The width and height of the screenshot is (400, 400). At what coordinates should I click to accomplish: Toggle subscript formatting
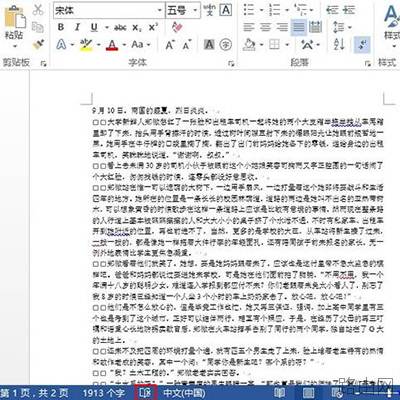click(137, 27)
